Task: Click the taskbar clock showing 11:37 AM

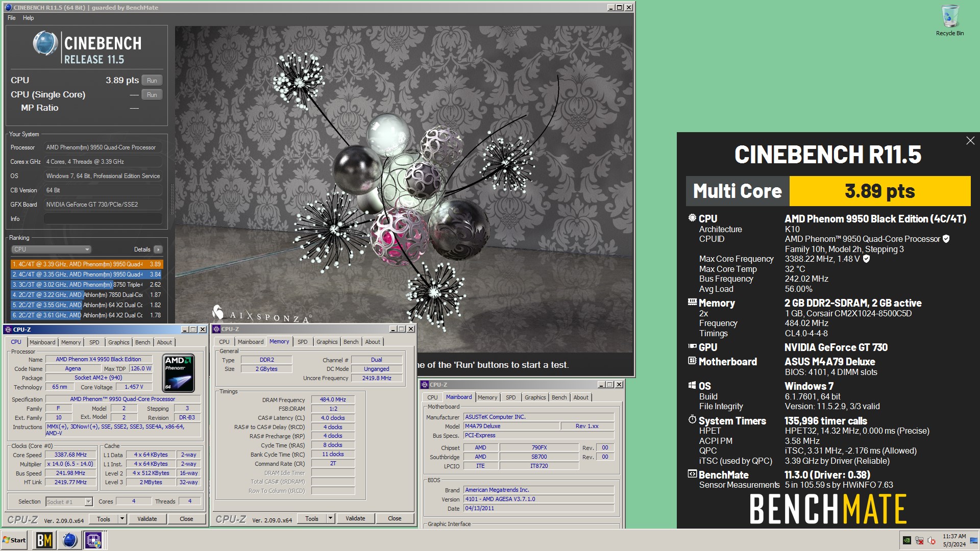Action: pyautogui.click(x=954, y=540)
